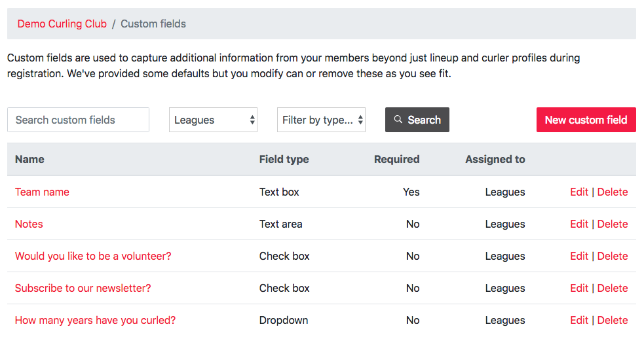
Task: Focus the Search custom fields input
Action: coord(78,120)
